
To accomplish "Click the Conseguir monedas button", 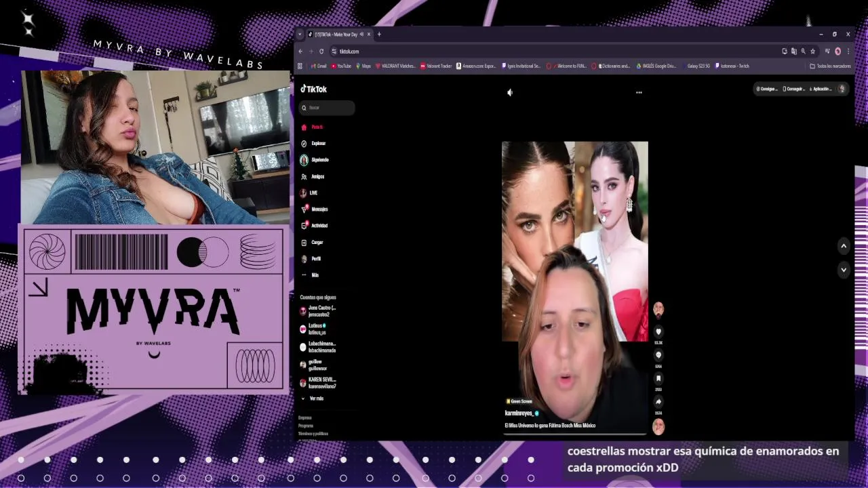I will pos(768,89).
